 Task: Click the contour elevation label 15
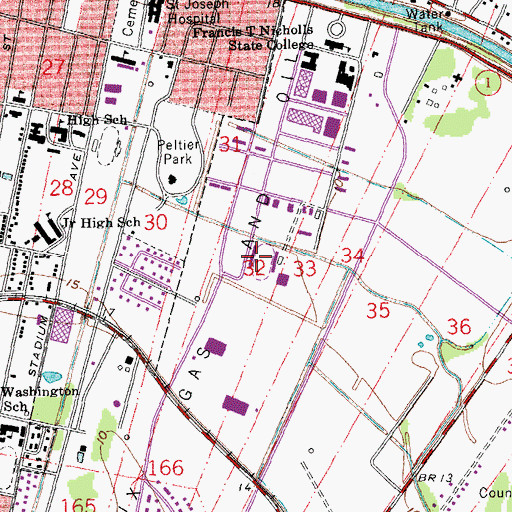pyautogui.click(x=73, y=284)
